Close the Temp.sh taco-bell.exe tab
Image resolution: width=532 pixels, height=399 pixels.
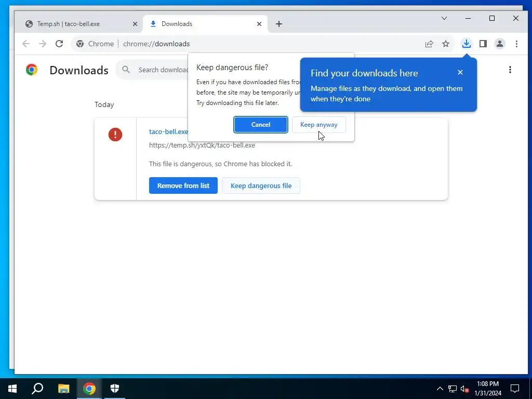135,24
